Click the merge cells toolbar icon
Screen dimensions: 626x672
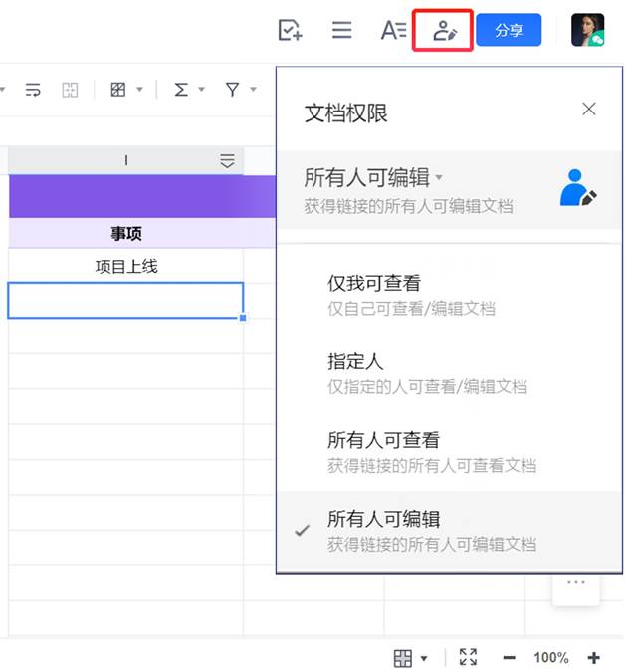(70, 90)
